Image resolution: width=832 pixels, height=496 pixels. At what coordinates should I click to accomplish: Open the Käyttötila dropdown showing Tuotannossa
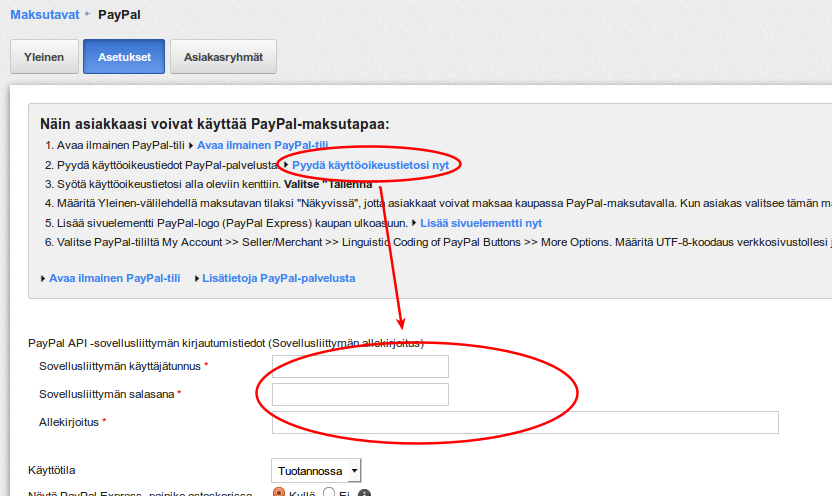pyautogui.click(x=316, y=471)
